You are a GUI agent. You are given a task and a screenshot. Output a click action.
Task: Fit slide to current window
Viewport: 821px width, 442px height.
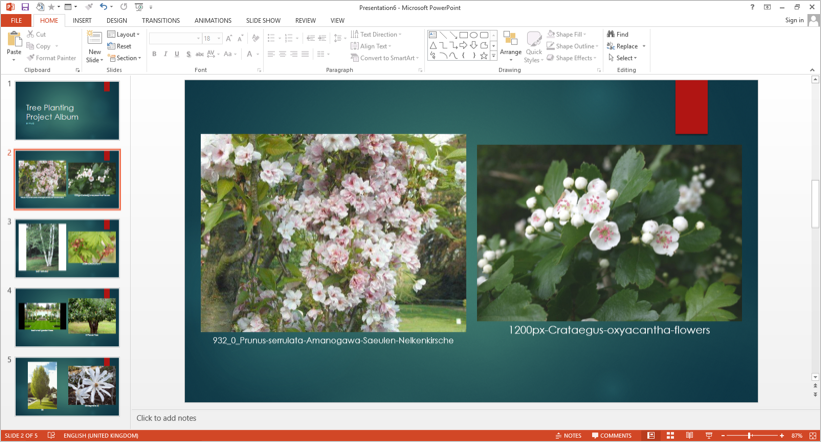pos(813,436)
